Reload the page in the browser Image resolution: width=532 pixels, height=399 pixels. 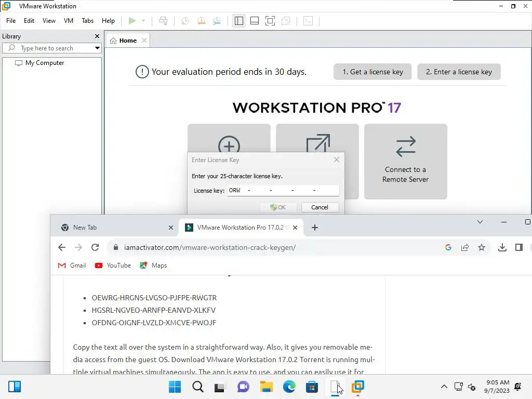click(95, 247)
